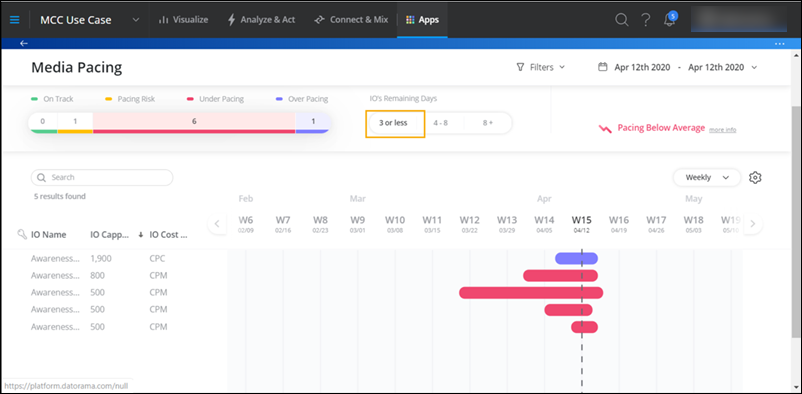802x394 pixels.
Task: Go back with the left arrow
Action: [24, 43]
